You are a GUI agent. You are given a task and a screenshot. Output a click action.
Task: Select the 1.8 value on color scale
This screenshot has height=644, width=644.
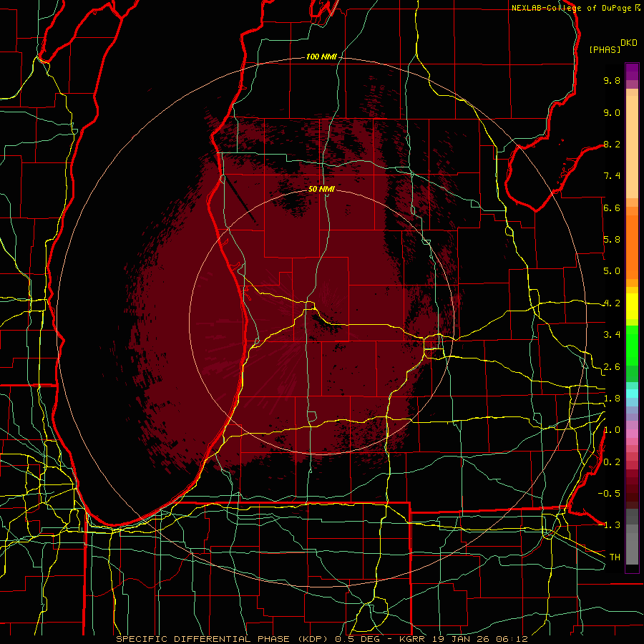pos(612,399)
